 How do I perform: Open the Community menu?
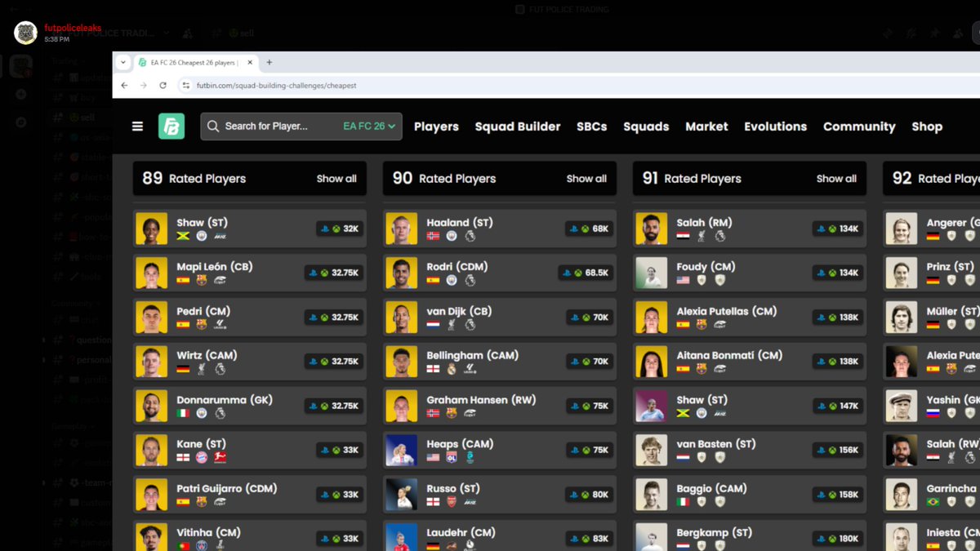(x=859, y=127)
